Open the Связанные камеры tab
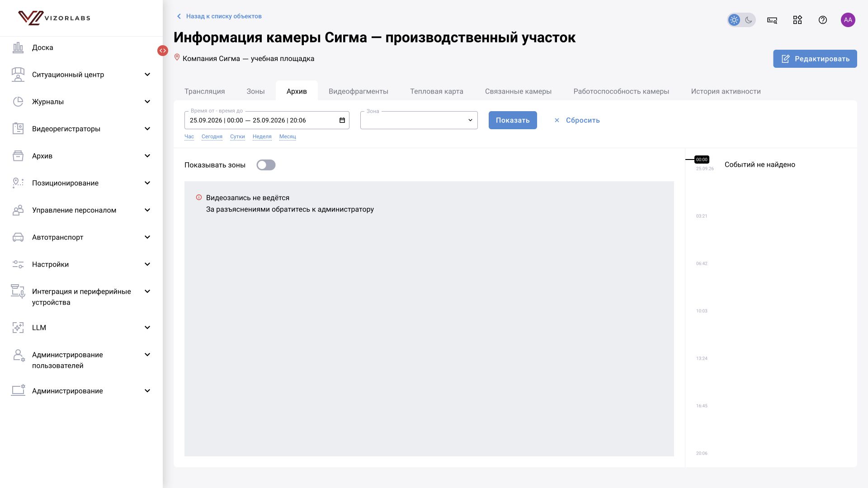The image size is (868, 488). click(x=518, y=91)
